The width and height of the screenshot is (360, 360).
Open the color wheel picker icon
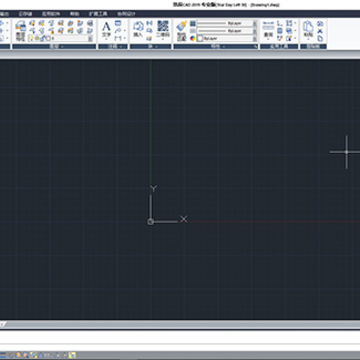tap(193, 38)
